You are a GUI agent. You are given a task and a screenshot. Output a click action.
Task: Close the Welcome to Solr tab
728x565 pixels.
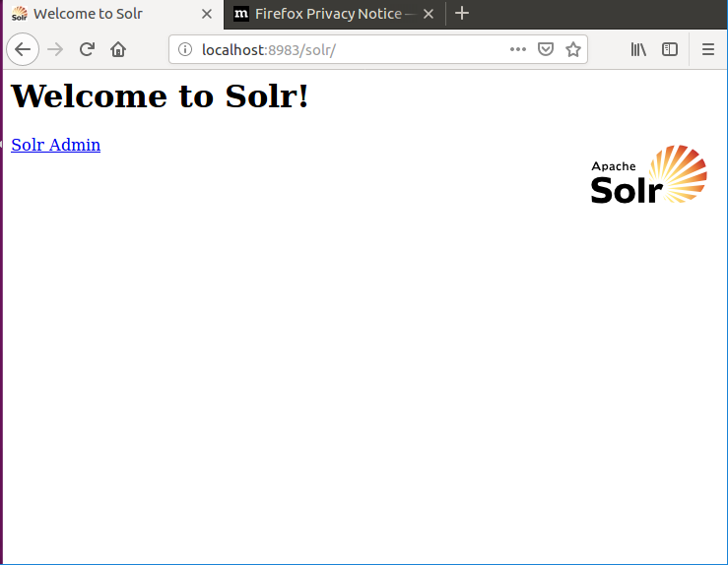(x=207, y=14)
